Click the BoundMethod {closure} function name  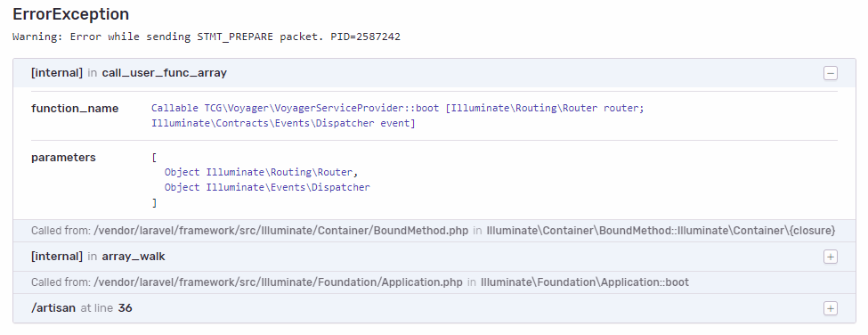(661, 231)
